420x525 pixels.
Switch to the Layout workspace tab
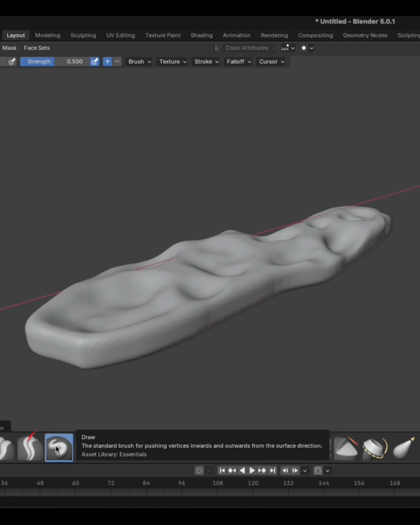[16, 35]
